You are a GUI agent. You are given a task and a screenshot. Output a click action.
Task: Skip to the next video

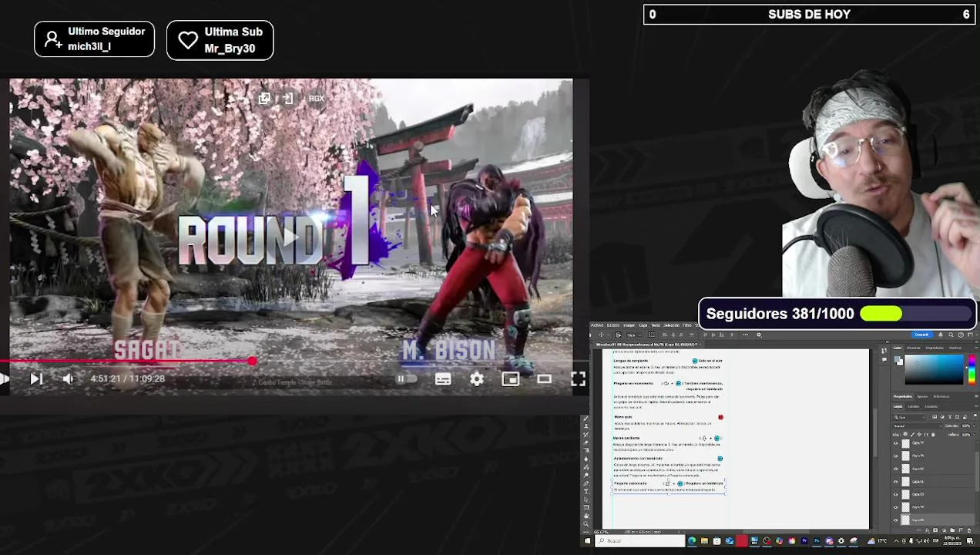click(35, 378)
